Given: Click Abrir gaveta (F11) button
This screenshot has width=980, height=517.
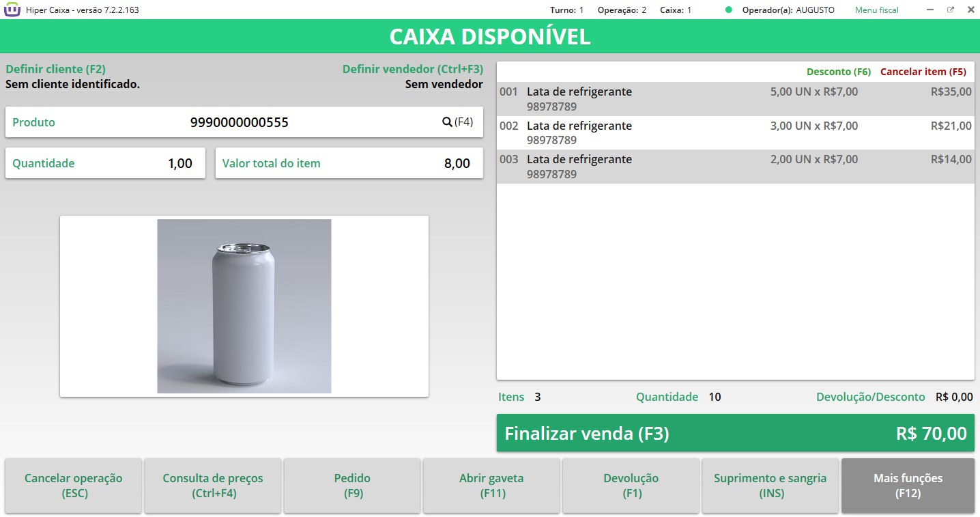Looking at the screenshot, I should click(491, 485).
